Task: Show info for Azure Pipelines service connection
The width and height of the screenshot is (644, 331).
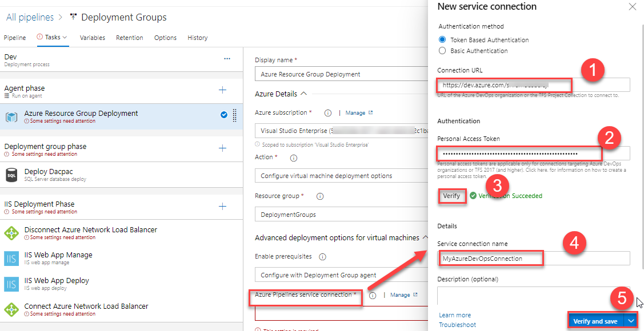Action: (x=373, y=295)
